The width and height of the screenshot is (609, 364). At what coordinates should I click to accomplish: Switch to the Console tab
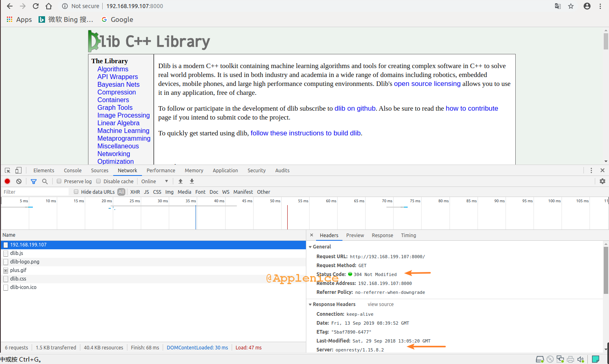pos(73,171)
